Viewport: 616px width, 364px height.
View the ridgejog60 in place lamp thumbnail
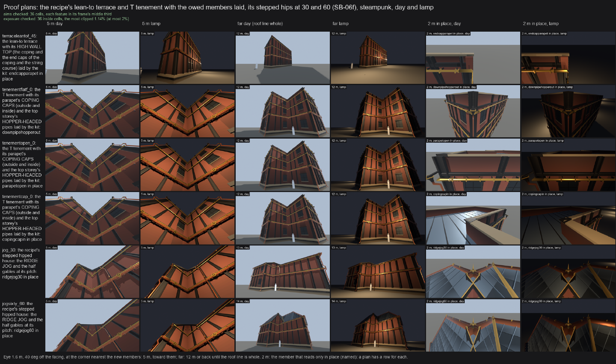(x=568, y=325)
